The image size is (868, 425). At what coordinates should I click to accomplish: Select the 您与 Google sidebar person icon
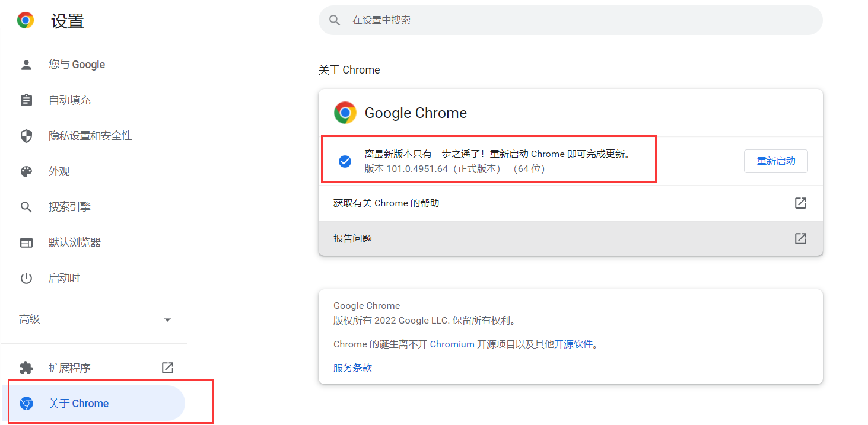coord(26,64)
